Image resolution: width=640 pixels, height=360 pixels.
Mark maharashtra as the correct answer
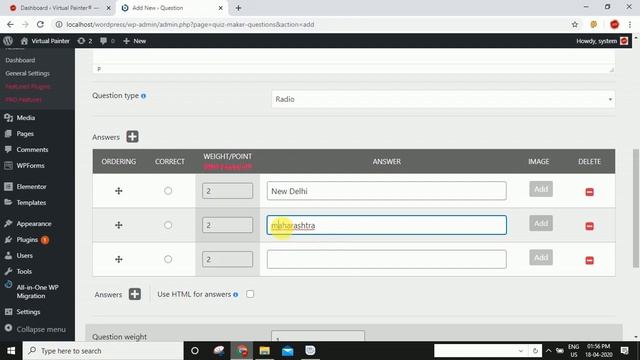coord(168,225)
